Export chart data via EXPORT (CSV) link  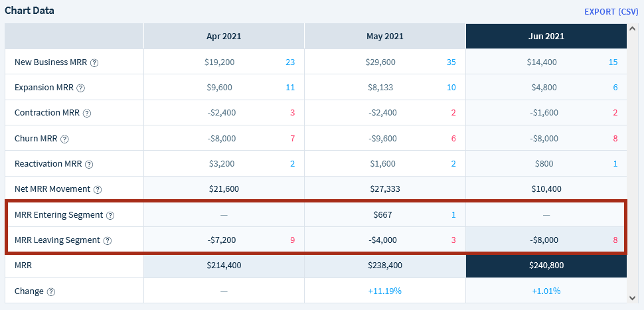click(x=611, y=11)
